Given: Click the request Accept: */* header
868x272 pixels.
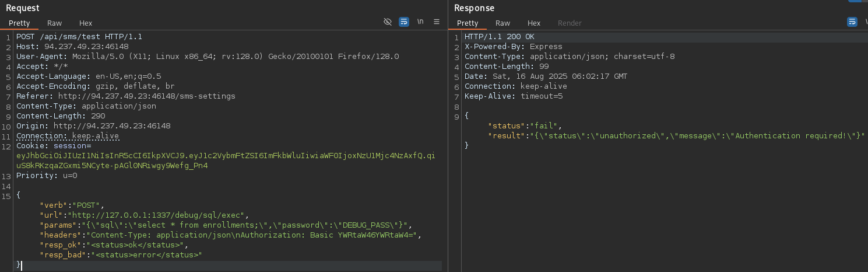Looking at the screenshot, I should pos(42,67).
